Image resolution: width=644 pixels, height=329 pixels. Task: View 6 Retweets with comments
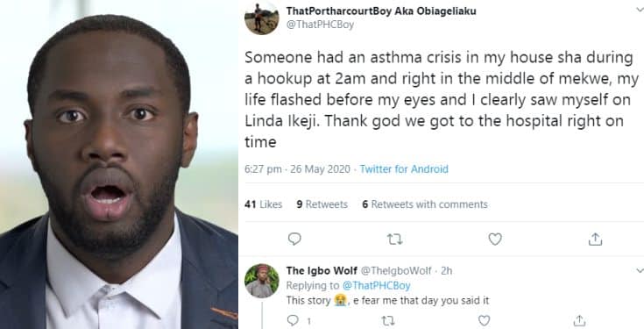tap(425, 204)
